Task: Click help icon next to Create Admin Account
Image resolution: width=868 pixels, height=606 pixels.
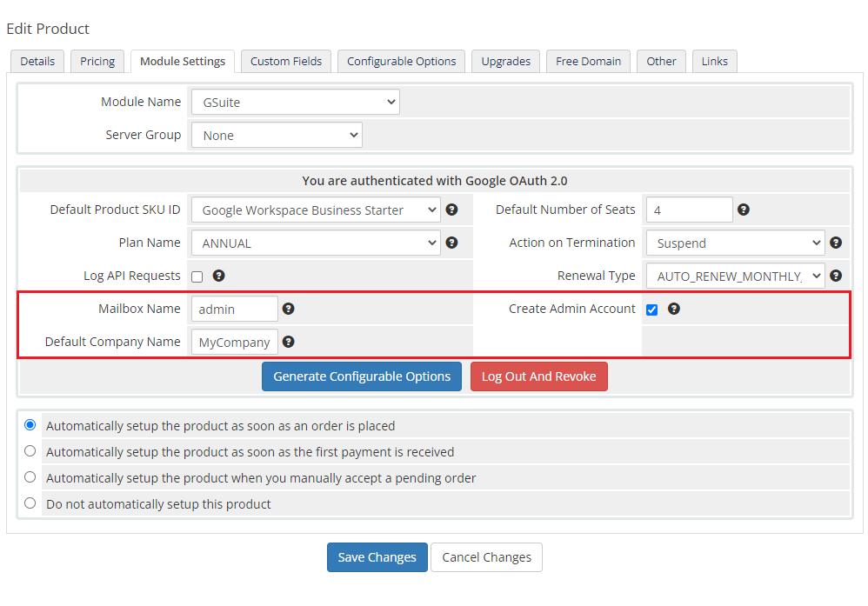Action: [674, 309]
